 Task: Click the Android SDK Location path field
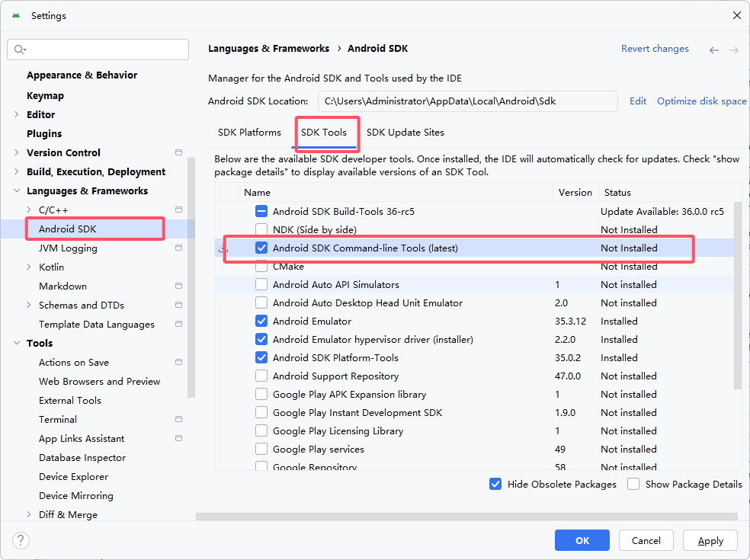[x=468, y=101]
